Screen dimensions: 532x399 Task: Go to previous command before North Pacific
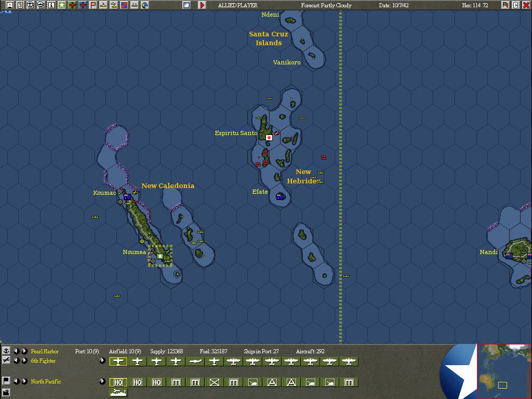(16, 381)
